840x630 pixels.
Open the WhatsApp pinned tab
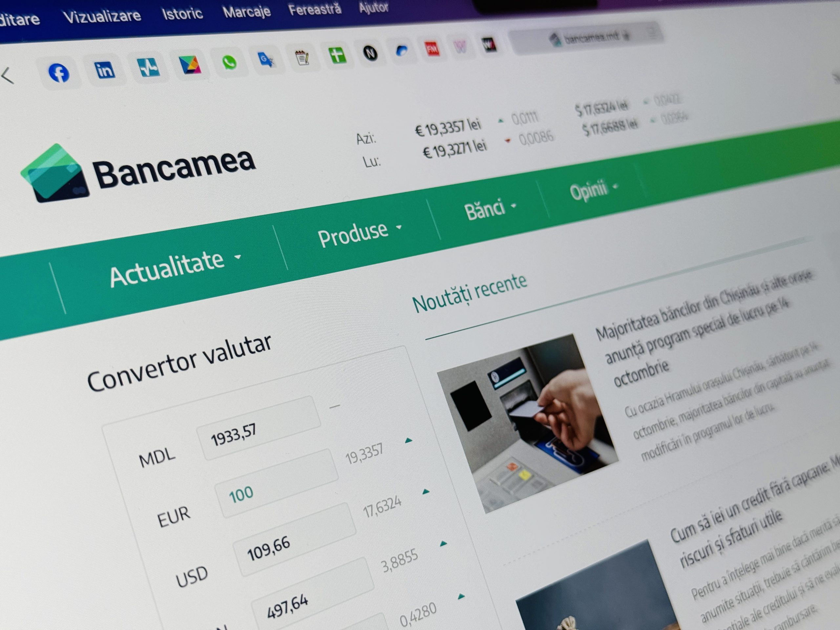pyautogui.click(x=229, y=62)
